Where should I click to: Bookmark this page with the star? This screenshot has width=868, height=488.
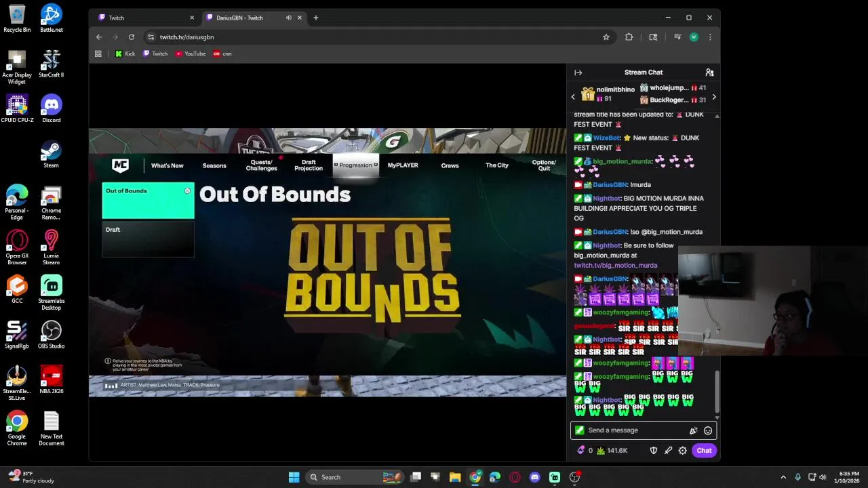click(606, 37)
